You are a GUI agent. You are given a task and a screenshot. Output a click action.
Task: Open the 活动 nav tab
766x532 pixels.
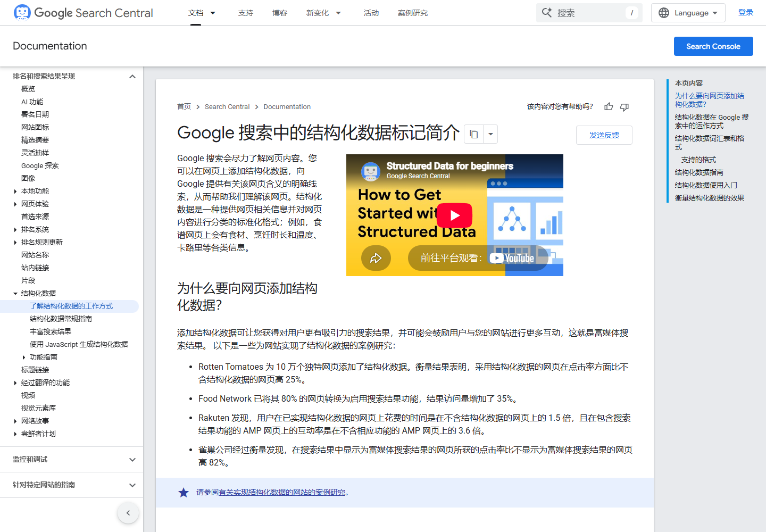(371, 13)
